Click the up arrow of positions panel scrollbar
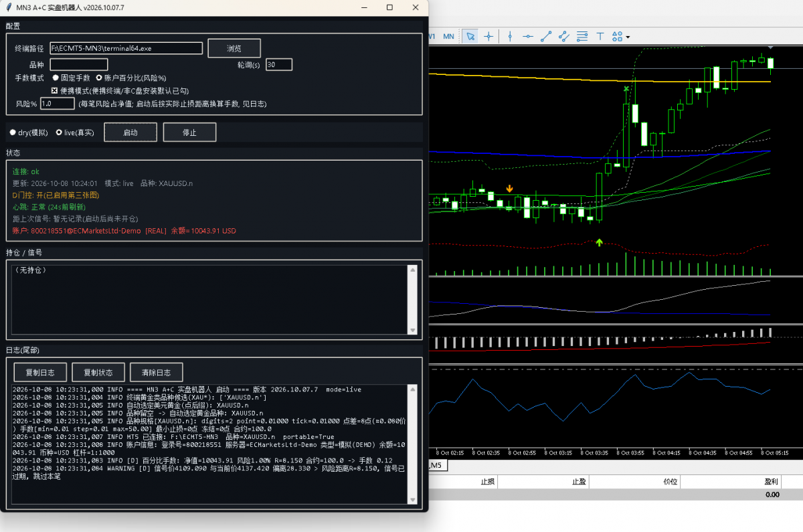Image resolution: width=803 pixels, height=532 pixels. point(412,270)
